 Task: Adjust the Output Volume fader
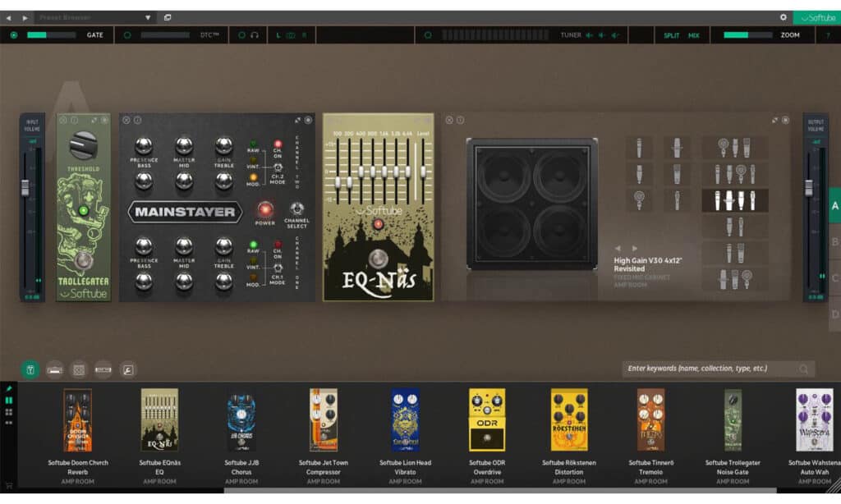pos(809,188)
